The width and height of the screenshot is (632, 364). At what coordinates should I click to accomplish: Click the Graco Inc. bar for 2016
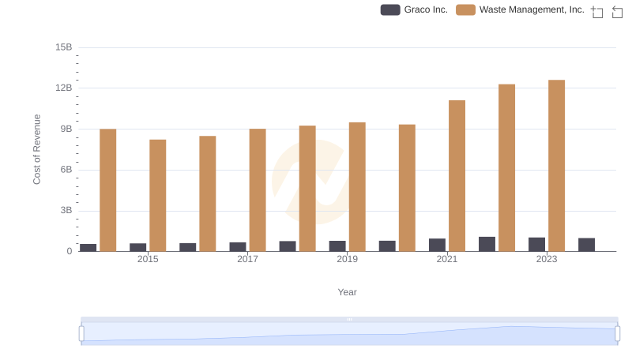[188, 247]
